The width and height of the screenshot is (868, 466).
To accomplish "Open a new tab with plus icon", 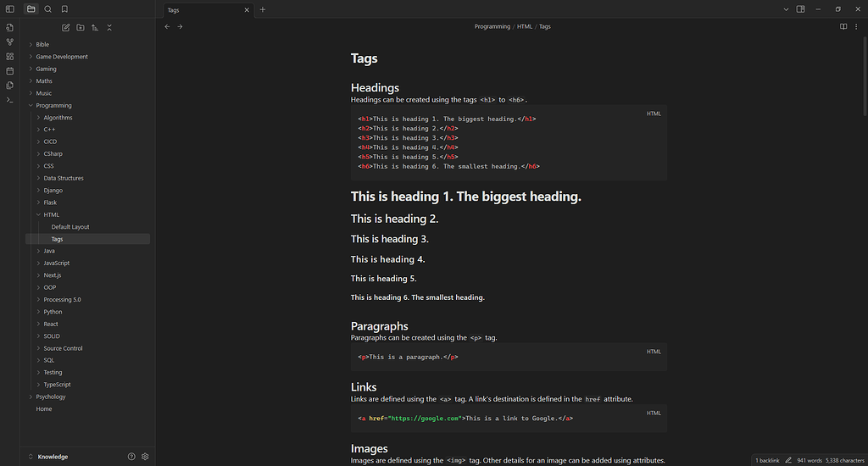I will click(x=263, y=9).
